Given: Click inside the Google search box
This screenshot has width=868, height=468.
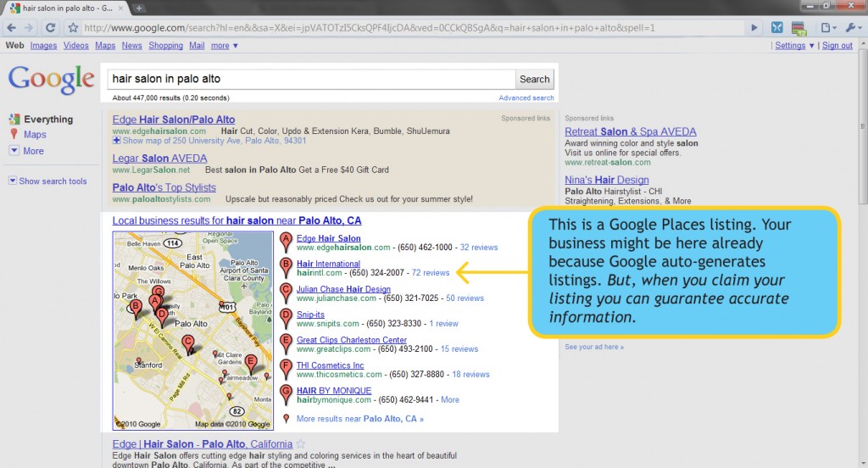Looking at the screenshot, I should click(312, 79).
